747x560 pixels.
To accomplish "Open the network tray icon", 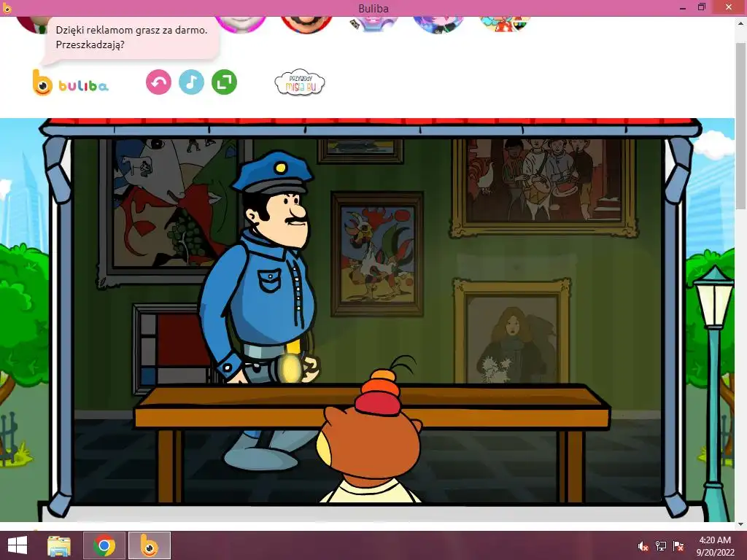I will [661, 546].
